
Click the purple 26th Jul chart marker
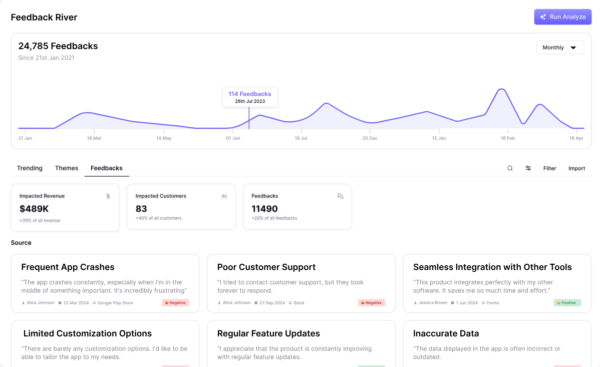point(249,118)
